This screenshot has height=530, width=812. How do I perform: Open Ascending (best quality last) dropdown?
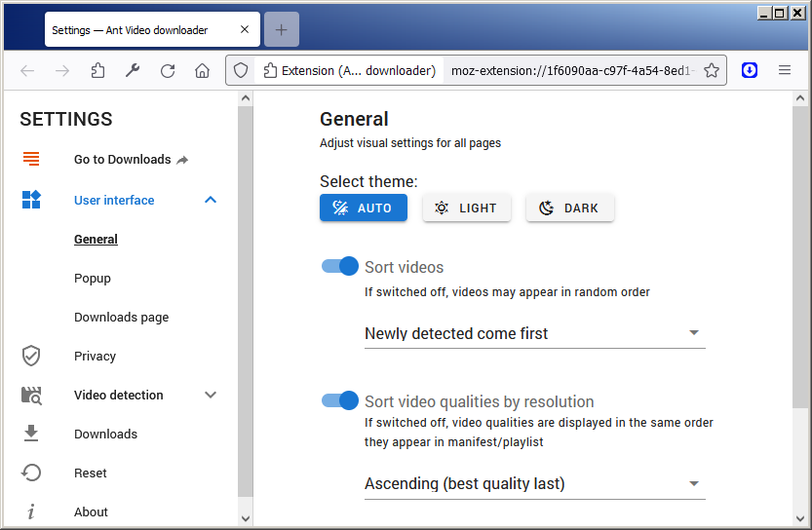point(534,484)
